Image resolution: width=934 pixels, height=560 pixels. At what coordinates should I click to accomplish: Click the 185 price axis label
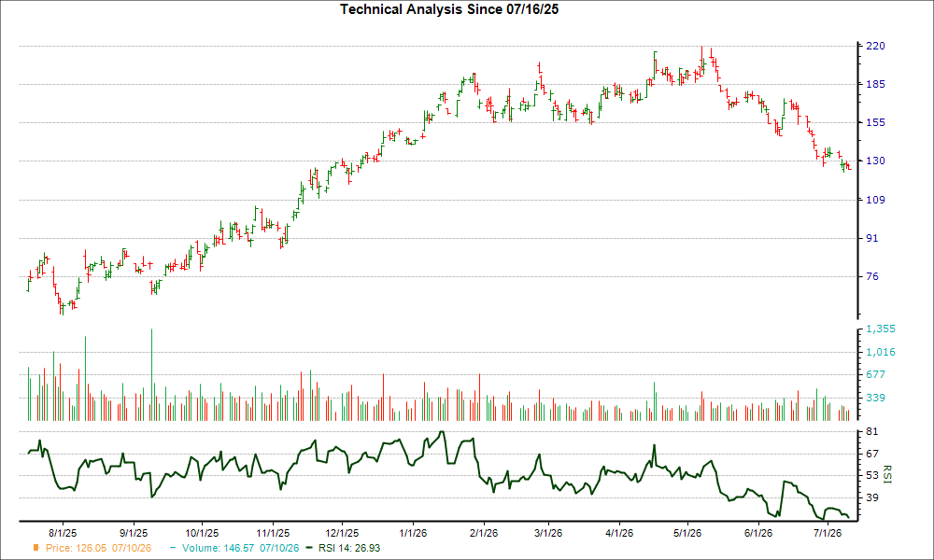(x=875, y=84)
